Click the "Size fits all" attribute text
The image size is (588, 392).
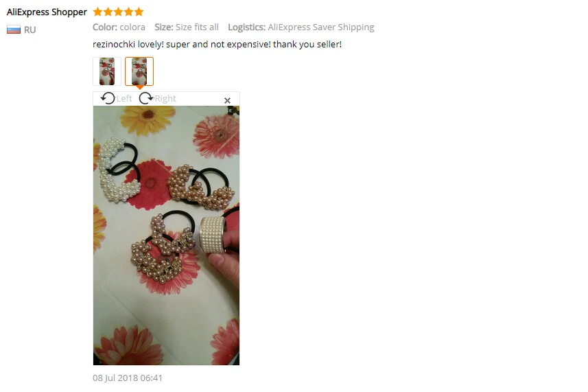pyautogui.click(x=197, y=27)
